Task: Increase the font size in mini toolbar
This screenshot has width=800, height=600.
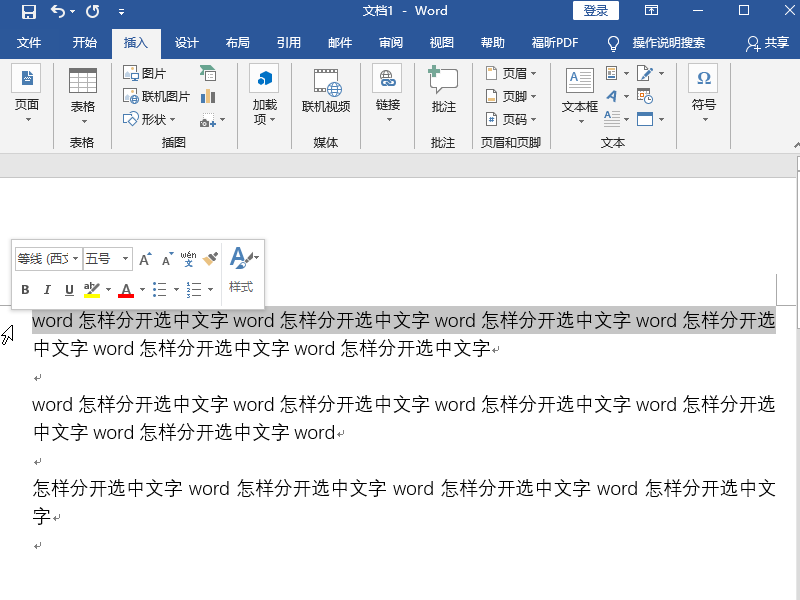Action: (x=145, y=259)
